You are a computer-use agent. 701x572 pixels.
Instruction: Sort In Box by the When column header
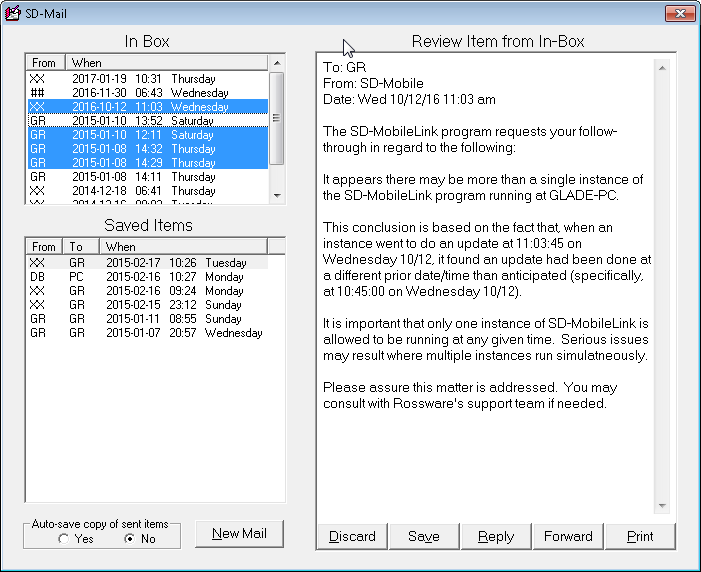166,63
